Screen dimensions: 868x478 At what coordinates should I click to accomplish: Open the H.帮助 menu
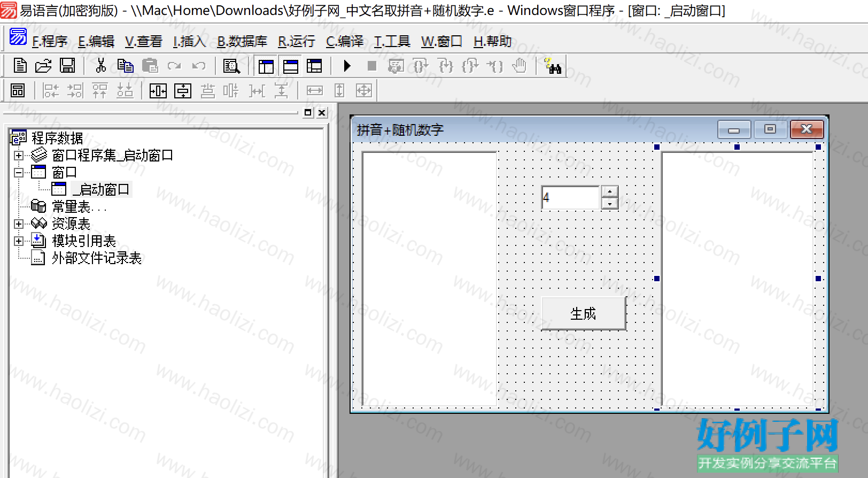pyautogui.click(x=492, y=41)
